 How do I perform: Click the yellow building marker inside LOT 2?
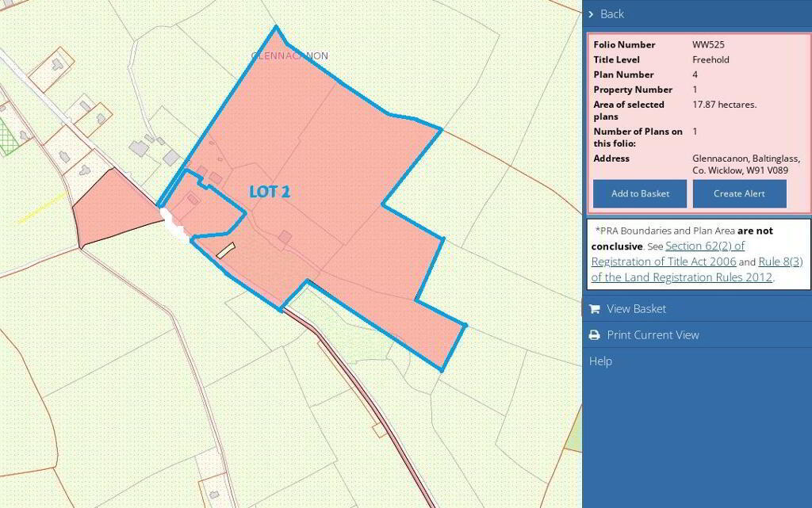[226, 251]
